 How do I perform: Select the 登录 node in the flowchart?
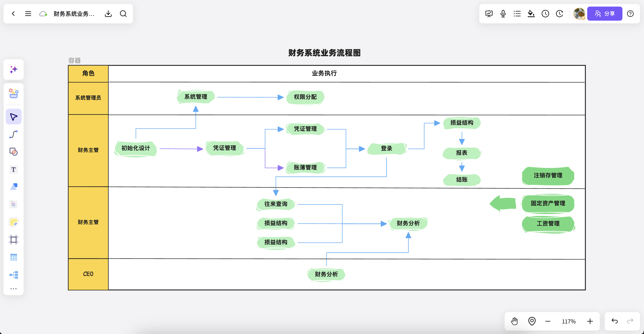[386, 149]
